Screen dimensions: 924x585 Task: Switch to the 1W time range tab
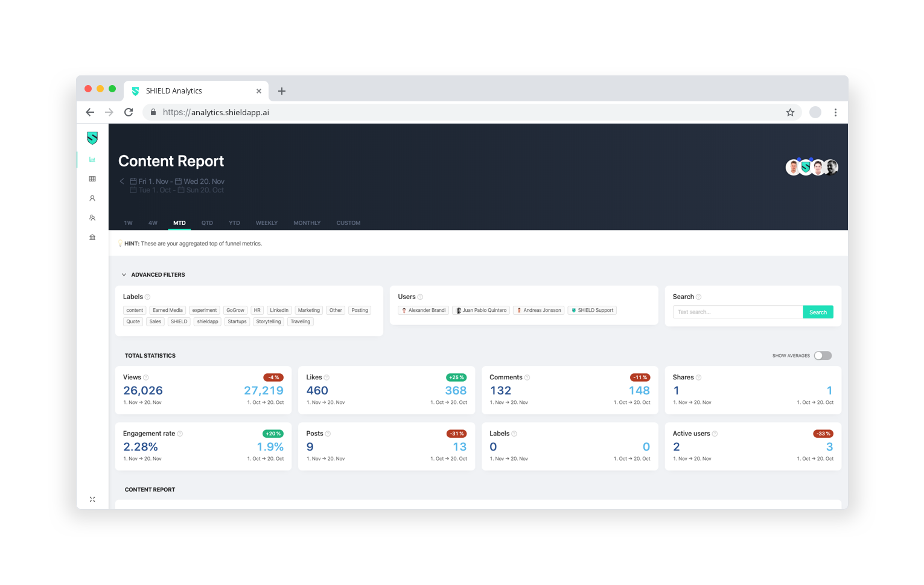129,223
